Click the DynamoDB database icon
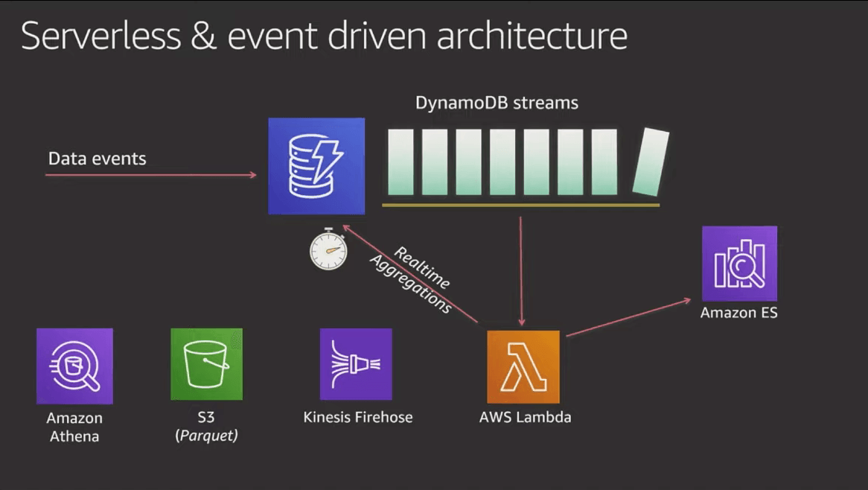 point(316,165)
